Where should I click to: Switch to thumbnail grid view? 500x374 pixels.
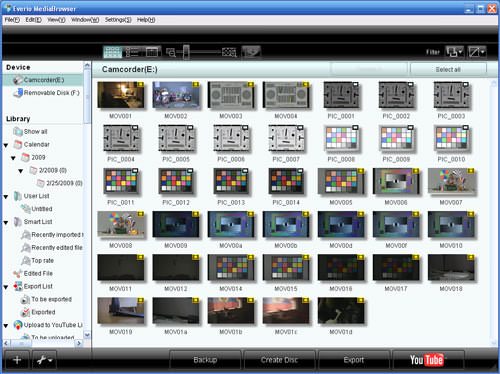click(x=113, y=52)
